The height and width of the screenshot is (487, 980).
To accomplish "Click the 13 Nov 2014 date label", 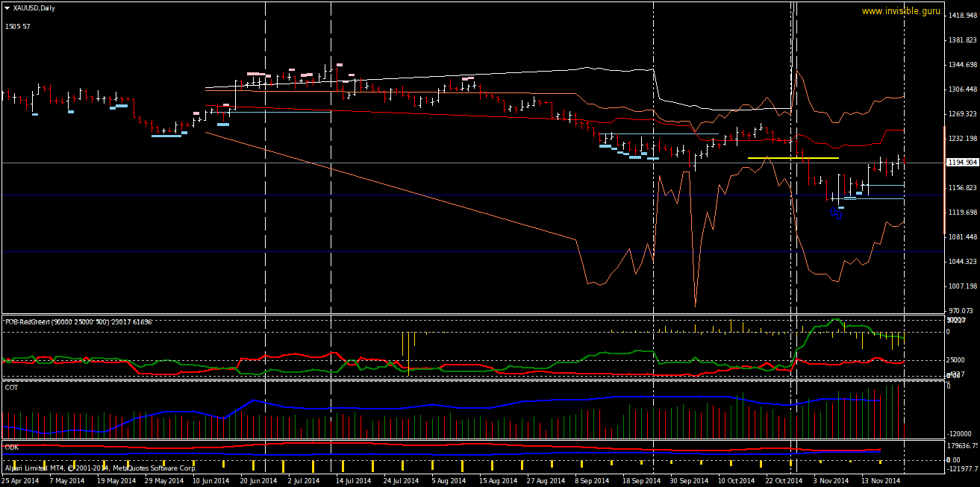I will point(880,481).
